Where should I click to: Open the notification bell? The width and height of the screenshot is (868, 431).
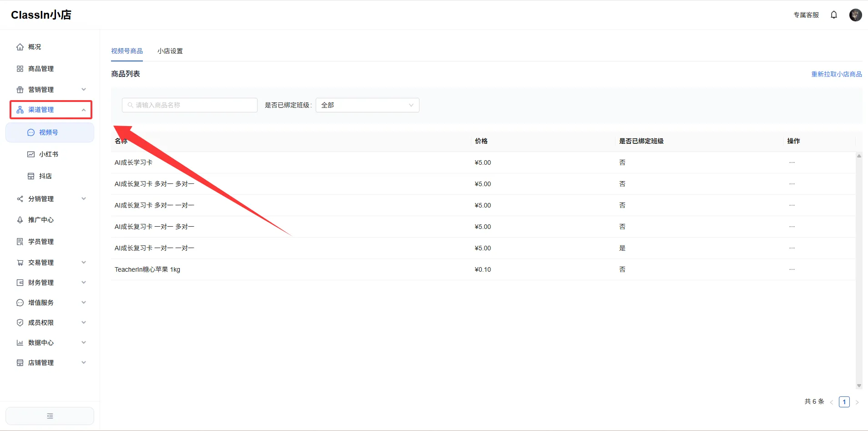pyautogui.click(x=834, y=15)
